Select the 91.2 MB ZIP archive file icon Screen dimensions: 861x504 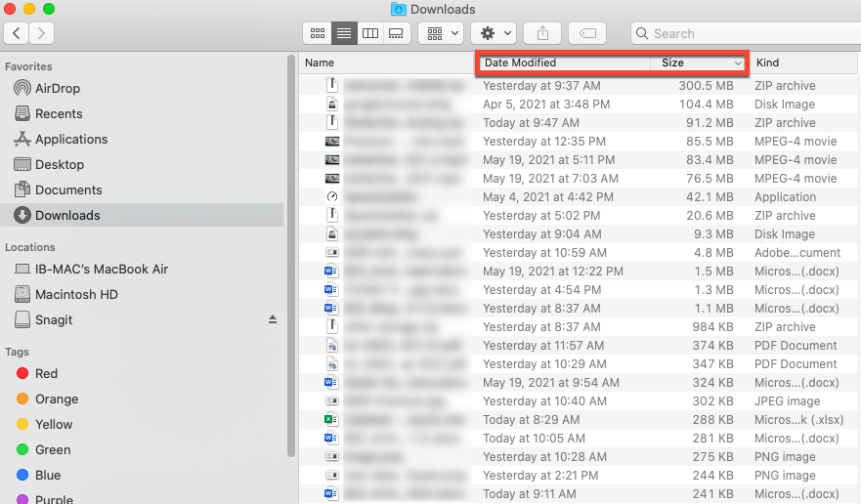coord(332,122)
